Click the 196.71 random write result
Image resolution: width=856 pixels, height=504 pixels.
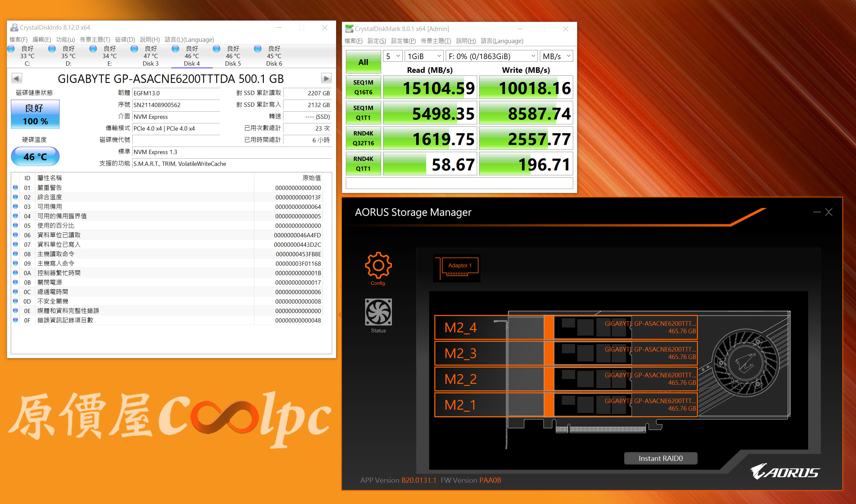coord(526,164)
